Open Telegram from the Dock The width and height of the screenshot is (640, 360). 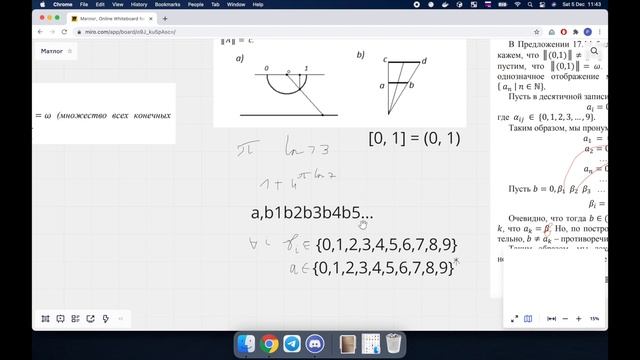(x=292, y=344)
